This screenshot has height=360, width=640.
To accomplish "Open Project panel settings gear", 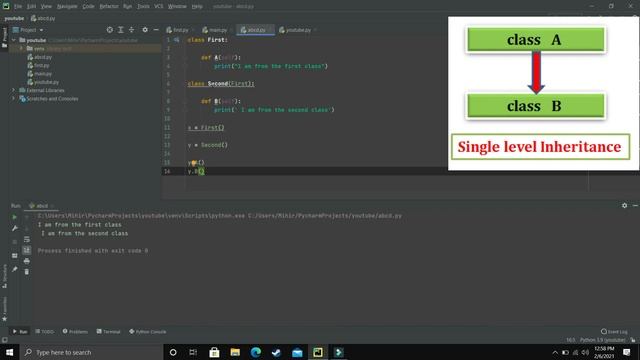I will (x=145, y=30).
